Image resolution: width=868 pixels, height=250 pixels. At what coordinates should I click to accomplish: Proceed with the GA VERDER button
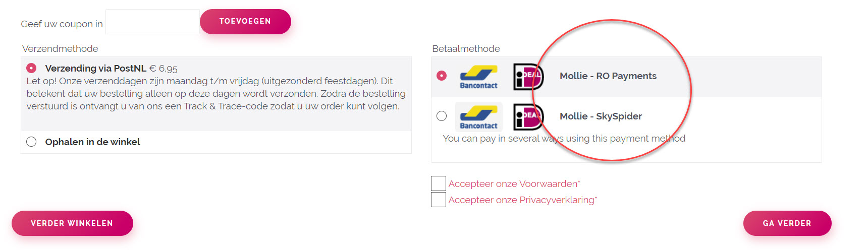[787, 223]
